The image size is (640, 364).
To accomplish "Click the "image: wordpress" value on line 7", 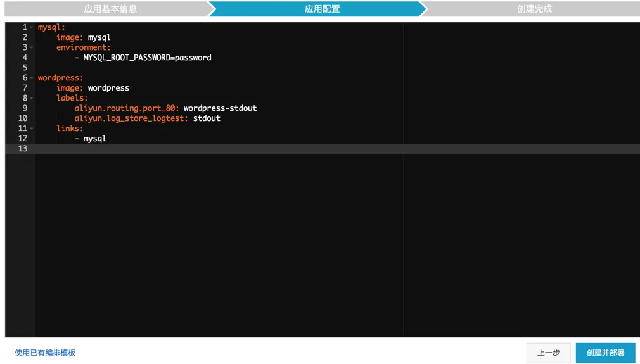I will point(108,88).
